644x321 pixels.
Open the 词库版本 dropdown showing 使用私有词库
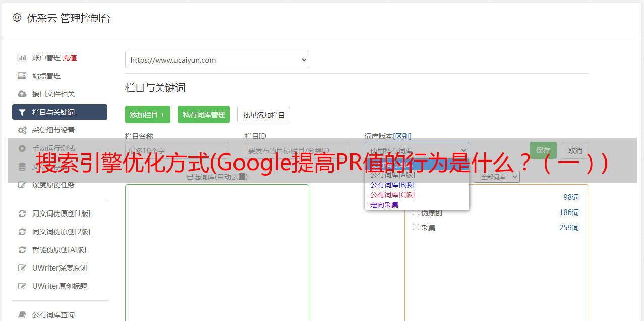coord(417,150)
